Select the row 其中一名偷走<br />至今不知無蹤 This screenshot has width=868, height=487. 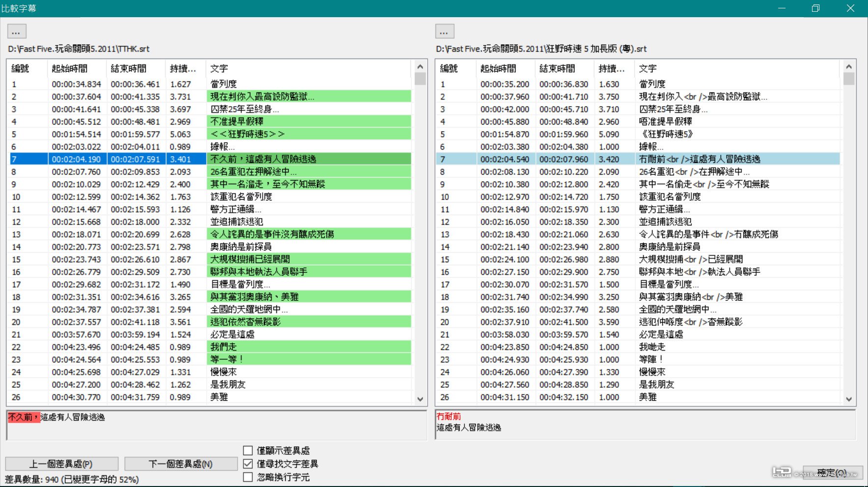638,184
